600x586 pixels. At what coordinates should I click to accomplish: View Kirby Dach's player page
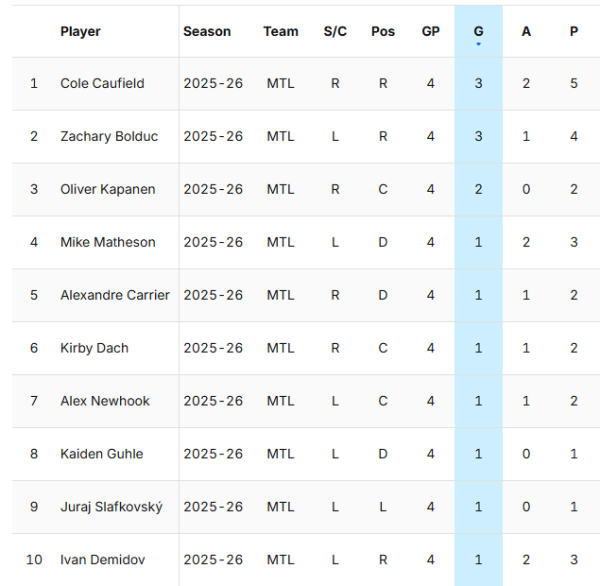point(94,348)
